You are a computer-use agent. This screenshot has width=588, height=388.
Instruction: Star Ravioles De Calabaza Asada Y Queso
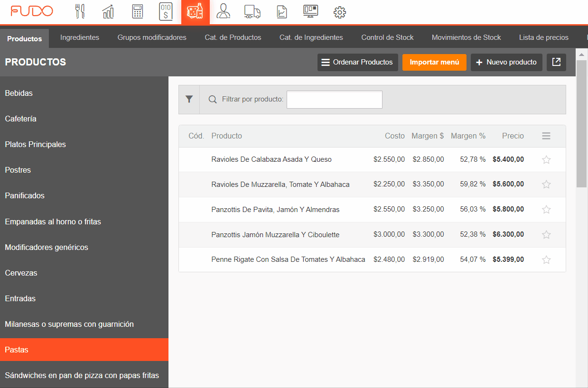(x=546, y=160)
